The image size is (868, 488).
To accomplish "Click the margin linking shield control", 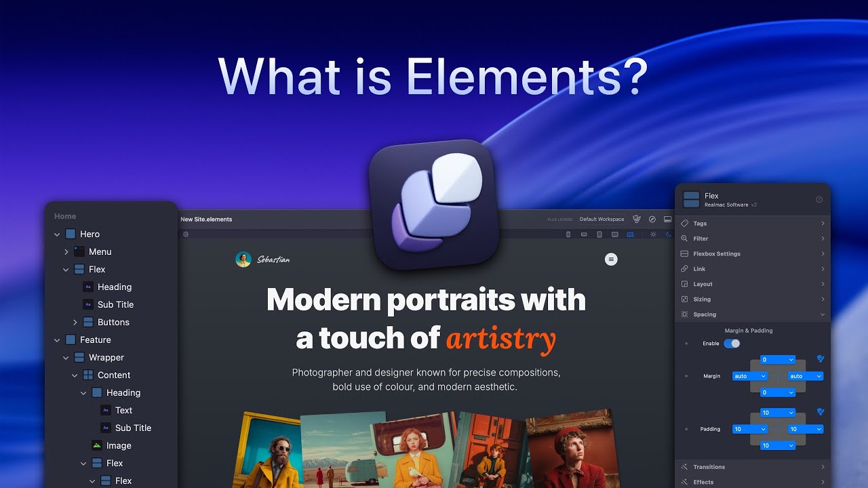I will pos(820,359).
